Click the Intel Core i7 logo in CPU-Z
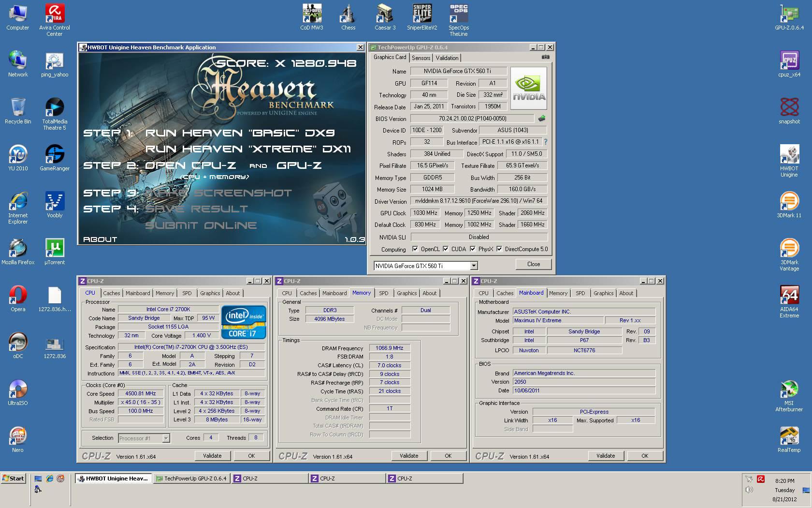 coord(244,322)
